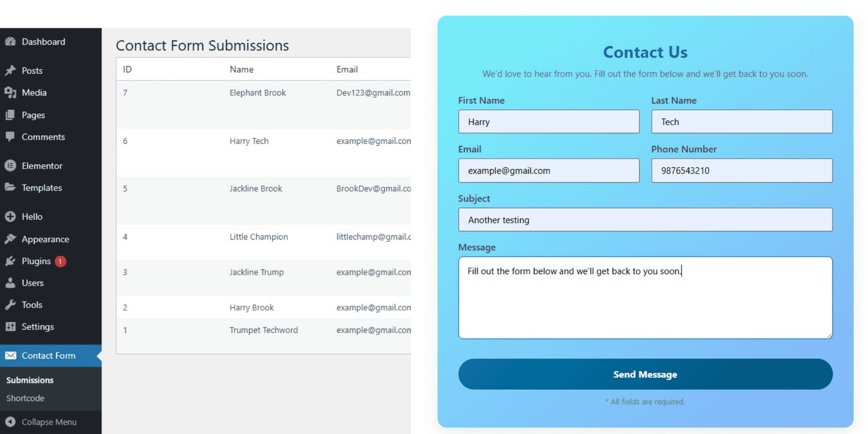Focus the Subject field showing Another testing
Viewport: 868px width, 434px height.
645,220
